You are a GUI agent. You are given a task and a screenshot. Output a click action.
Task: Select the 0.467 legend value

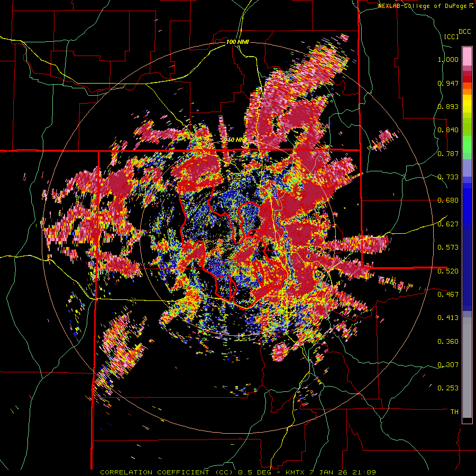point(448,294)
